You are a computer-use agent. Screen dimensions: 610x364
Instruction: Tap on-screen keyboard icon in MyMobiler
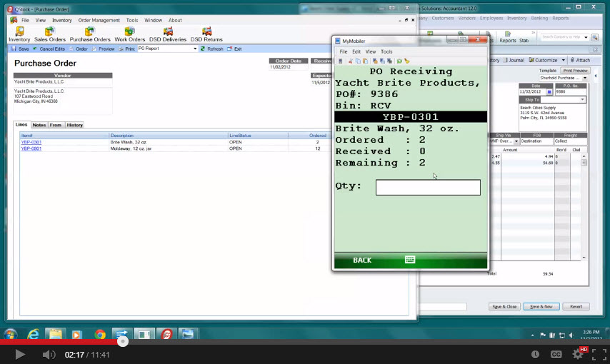(410, 260)
